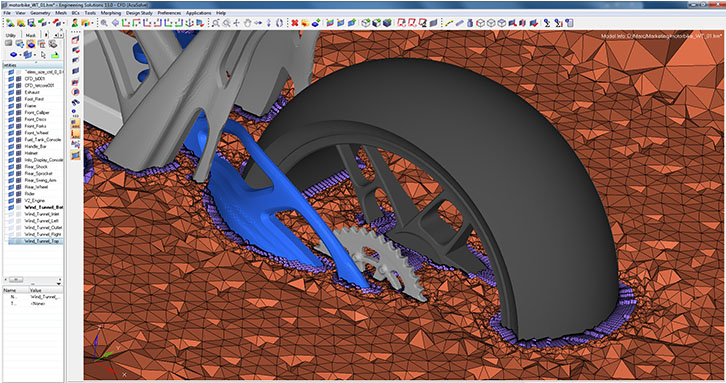Toggle visibility of the Frame component
The height and width of the screenshot is (383, 726).
[x=11, y=106]
